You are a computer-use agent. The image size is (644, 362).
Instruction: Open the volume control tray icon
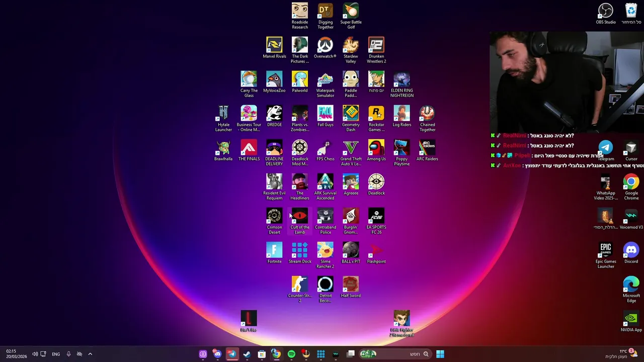pos(35,354)
